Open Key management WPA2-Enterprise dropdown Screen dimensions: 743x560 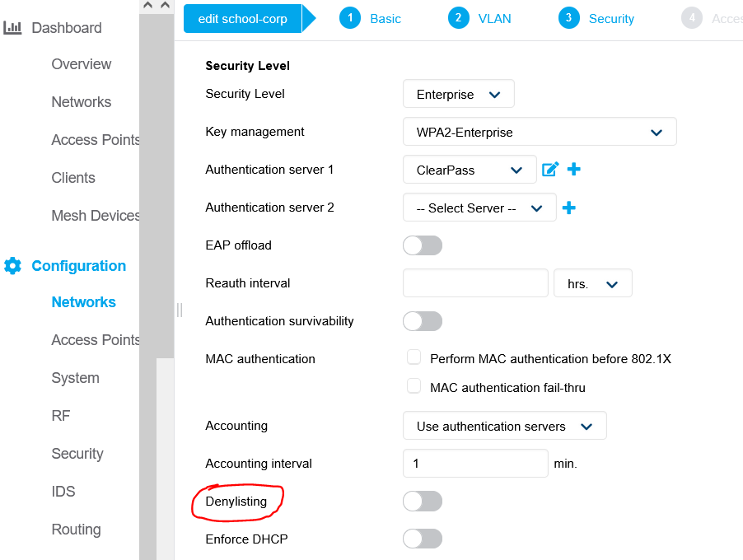click(540, 132)
